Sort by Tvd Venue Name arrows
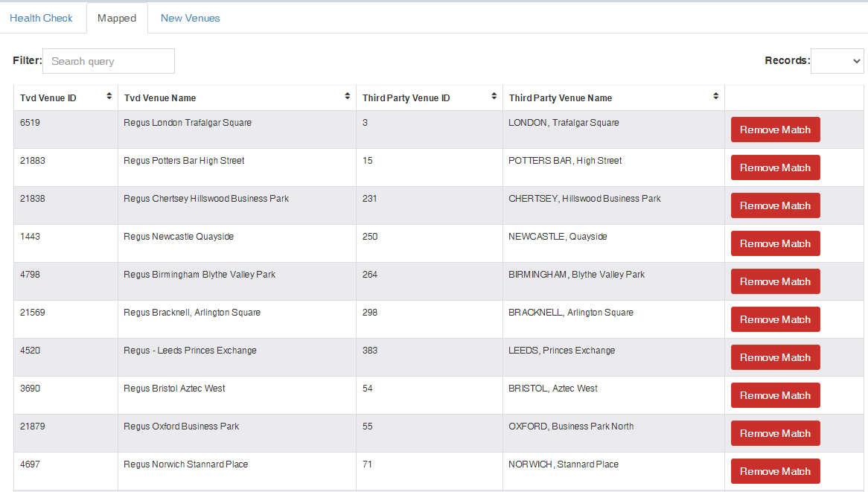This screenshot has height=492, width=868. click(347, 96)
